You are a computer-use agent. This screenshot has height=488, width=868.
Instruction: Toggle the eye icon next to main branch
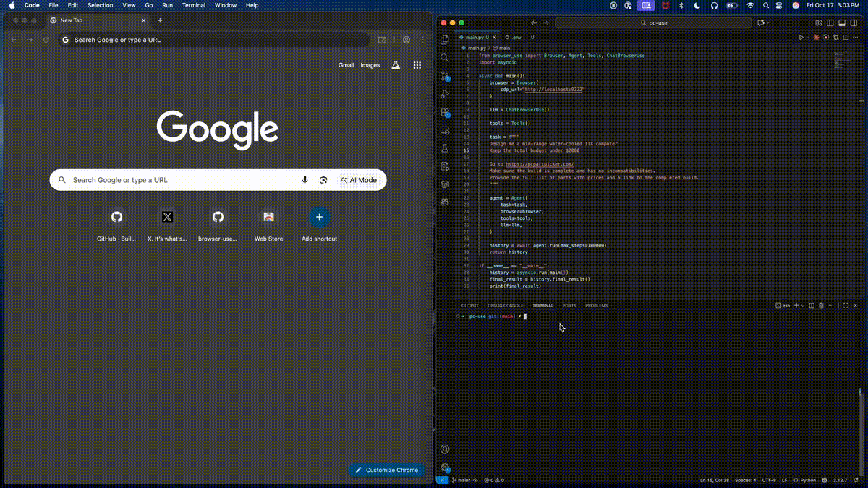[476, 480]
